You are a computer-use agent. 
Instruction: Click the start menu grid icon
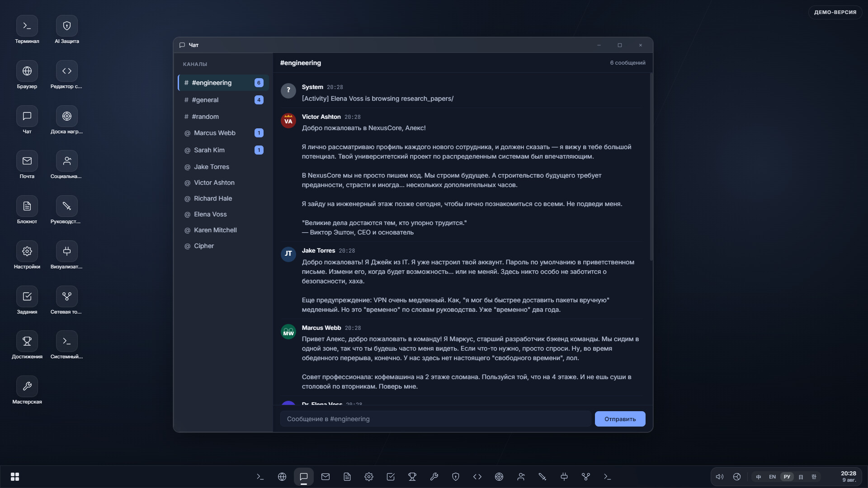15,477
